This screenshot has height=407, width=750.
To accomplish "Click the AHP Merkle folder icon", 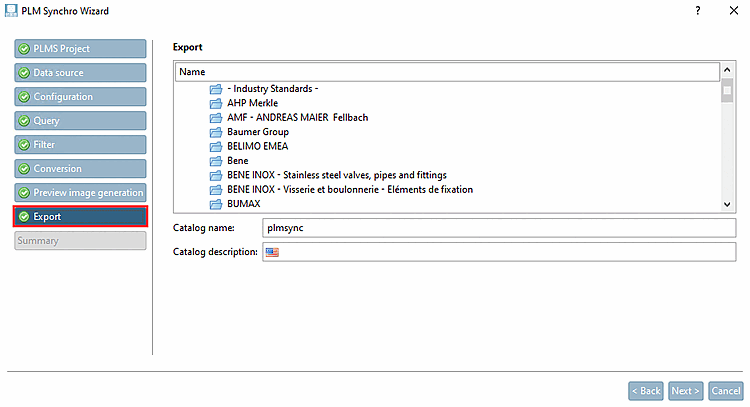I will [216, 103].
